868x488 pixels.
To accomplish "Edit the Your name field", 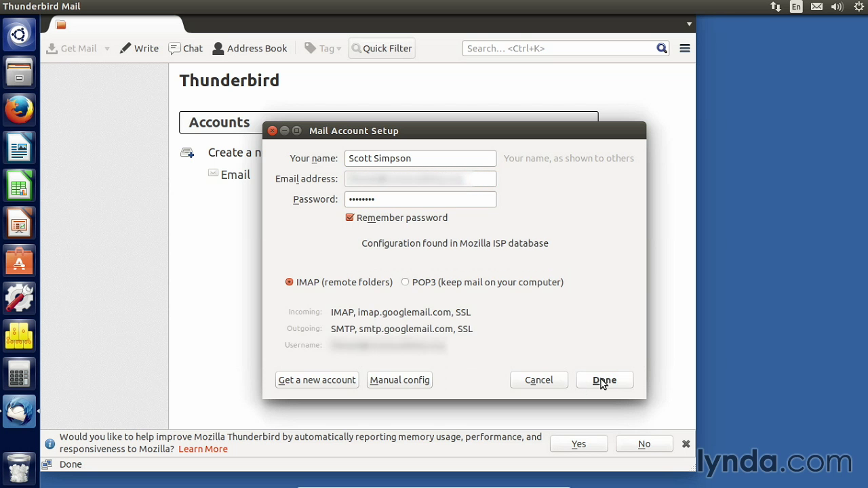I will click(x=420, y=158).
